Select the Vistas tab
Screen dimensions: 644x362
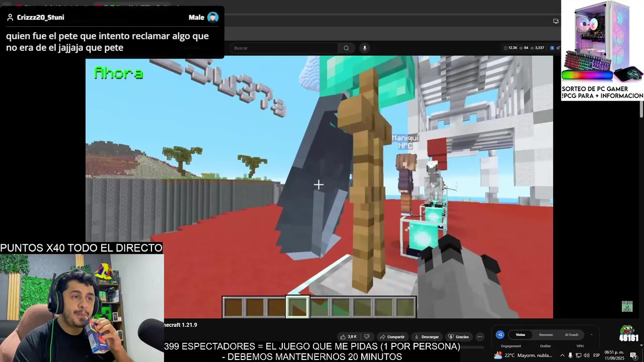click(520, 335)
